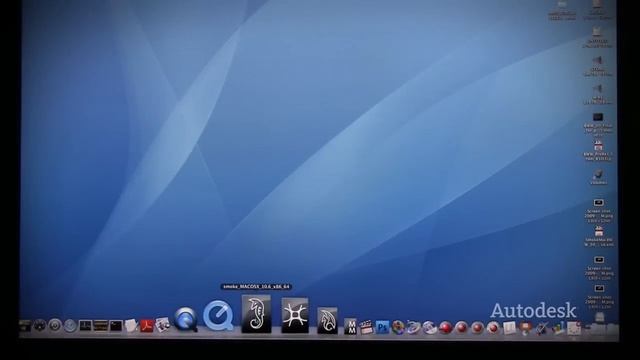Click the crossed pencil-and-brush Dock icon
This screenshot has height=360, width=640.
click(x=542, y=328)
